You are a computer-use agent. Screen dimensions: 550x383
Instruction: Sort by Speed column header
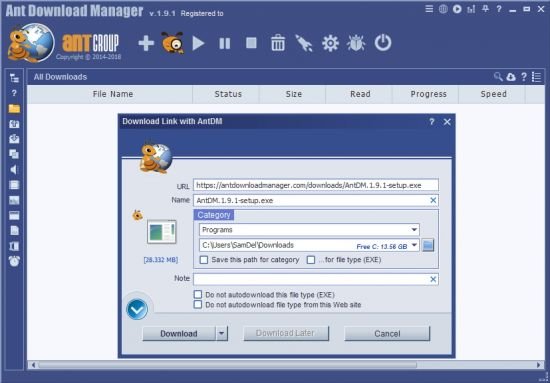(493, 94)
